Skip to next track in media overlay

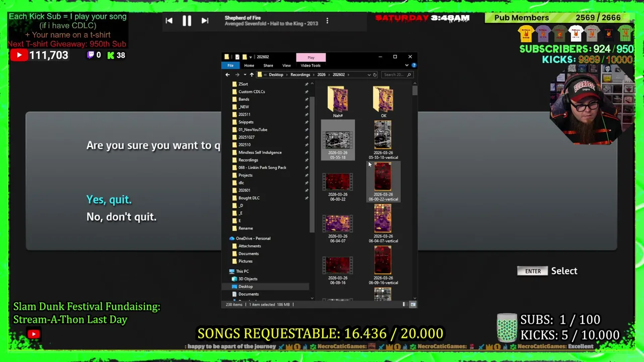click(x=205, y=21)
